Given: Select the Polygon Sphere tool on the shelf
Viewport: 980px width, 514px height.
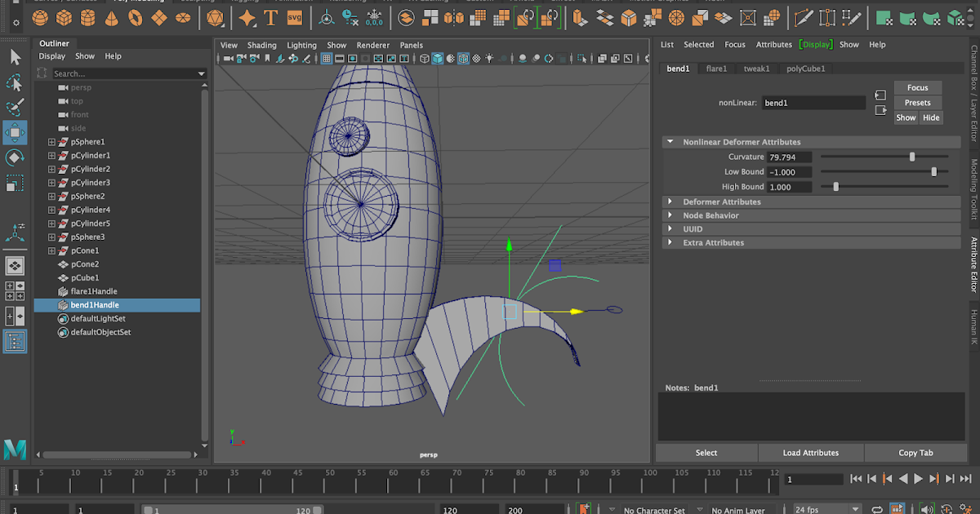Looking at the screenshot, I should tap(39, 17).
